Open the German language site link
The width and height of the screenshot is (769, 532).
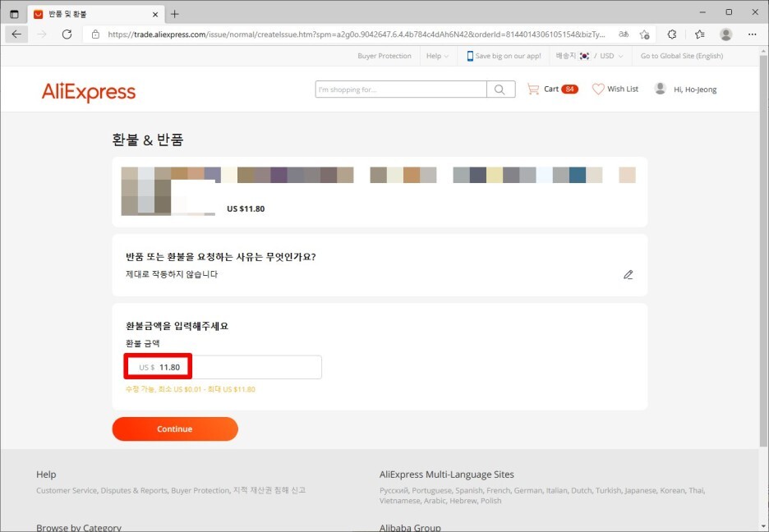[528, 490]
